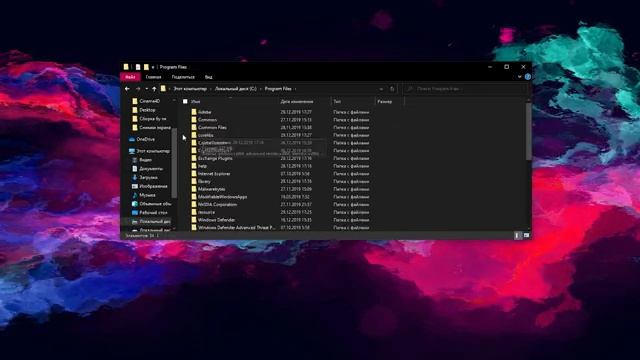The height and width of the screenshot is (360, 640).
Task: Select the Windows Defender folder icon
Action: (x=194, y=220)
